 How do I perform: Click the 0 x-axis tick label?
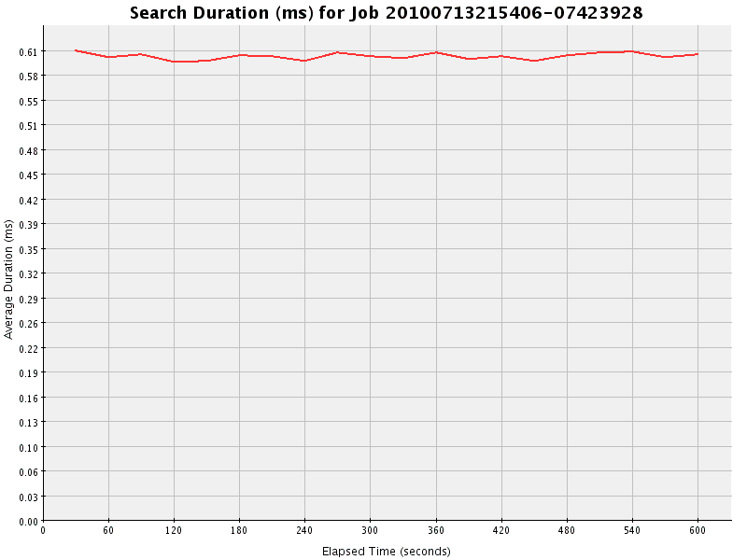click(43, 530)
